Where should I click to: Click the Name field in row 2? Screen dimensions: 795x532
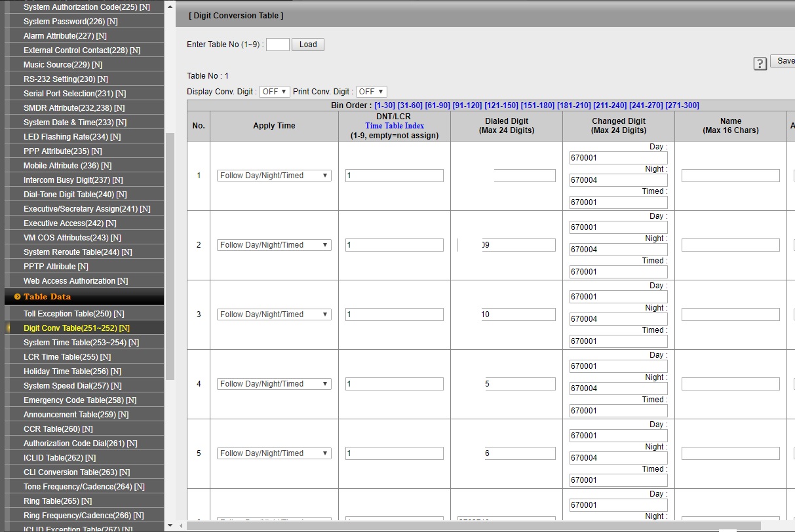tap(730, 245)
